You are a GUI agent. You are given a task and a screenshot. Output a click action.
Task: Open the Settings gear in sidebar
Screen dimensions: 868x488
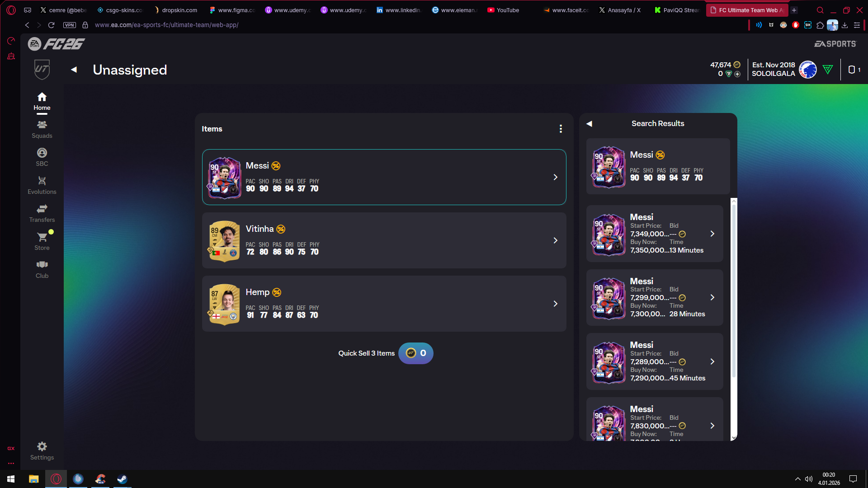(x=42, y=451)
